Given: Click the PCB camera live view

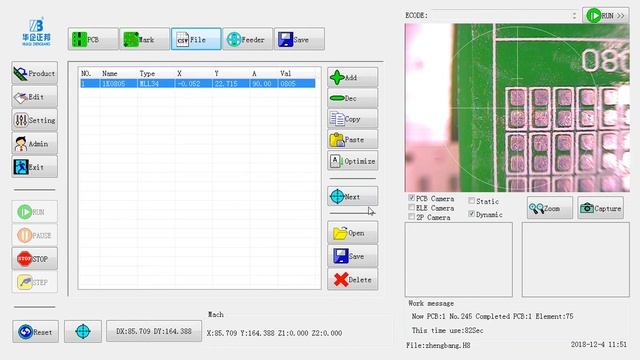Looking at the screenshot, I should click(x=517, y=108).
